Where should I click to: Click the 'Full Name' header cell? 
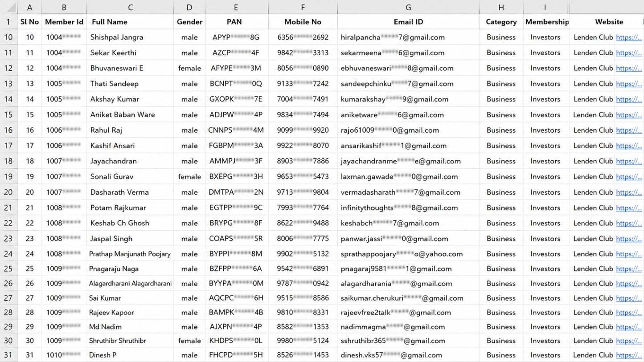click(x=130, y=22)
